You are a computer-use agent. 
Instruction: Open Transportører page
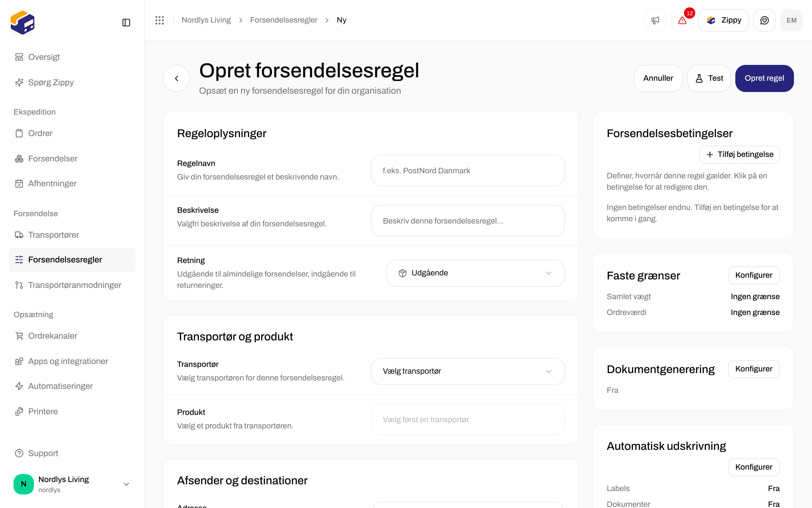click(x=72, y=235)
